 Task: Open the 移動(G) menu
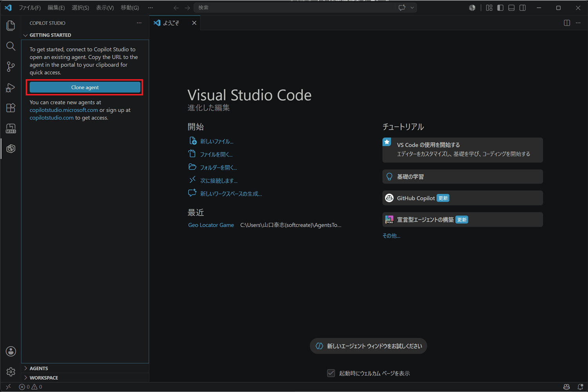pyautogui.click(x=130, y=8)
